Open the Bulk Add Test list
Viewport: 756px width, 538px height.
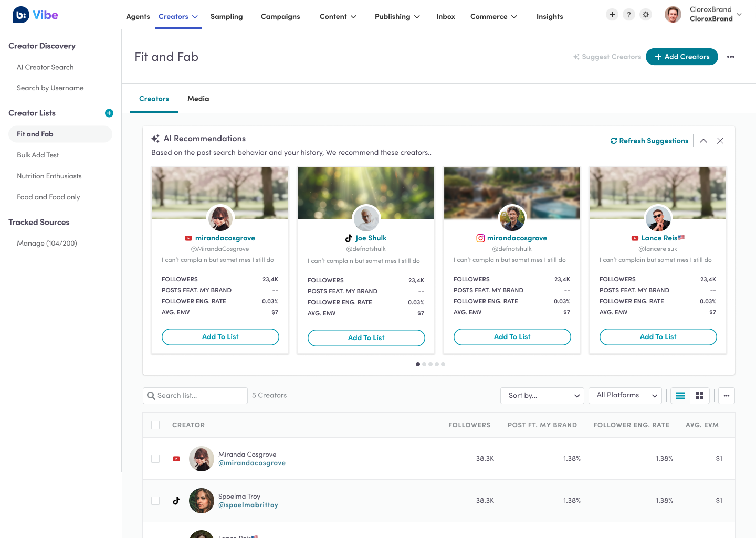(38, 155)
